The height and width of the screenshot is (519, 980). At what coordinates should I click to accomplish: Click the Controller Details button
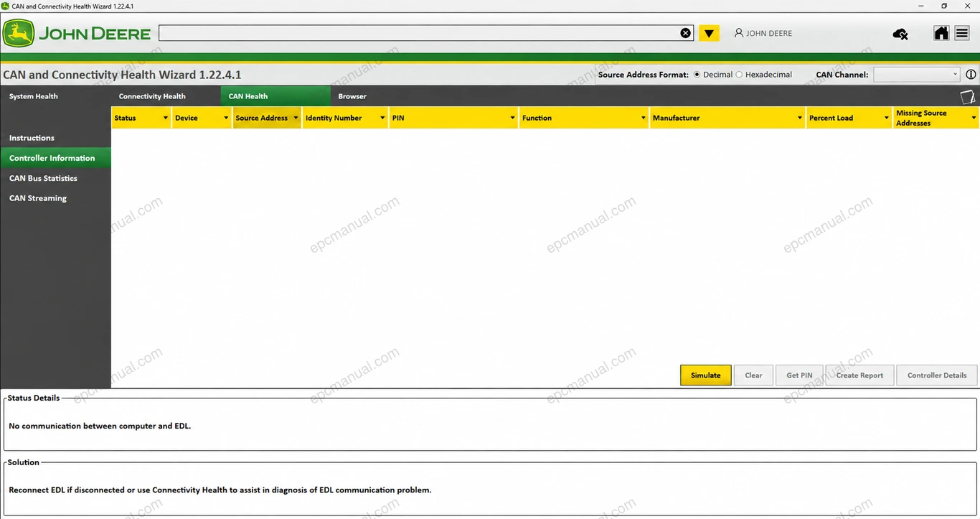coord(937,375)
